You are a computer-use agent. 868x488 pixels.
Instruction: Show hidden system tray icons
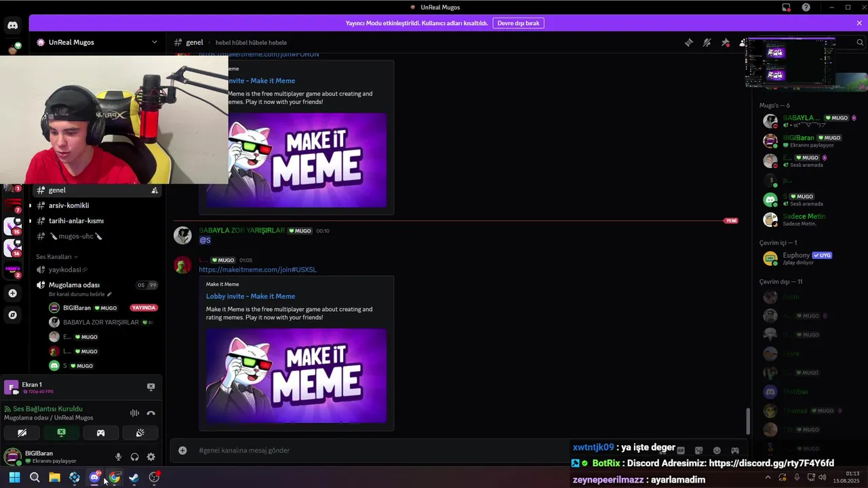[x=768, y=477]
